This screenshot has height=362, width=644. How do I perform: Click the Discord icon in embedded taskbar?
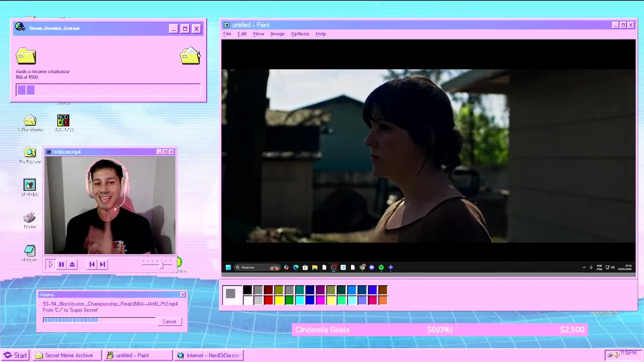click(x=372, y=267)
